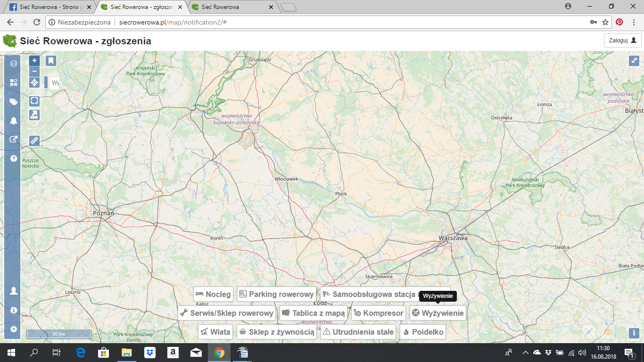Viewport: 644px width, 362px height.
Task: Click the zoom-to-extent frame icon
Action: point(34,100)
